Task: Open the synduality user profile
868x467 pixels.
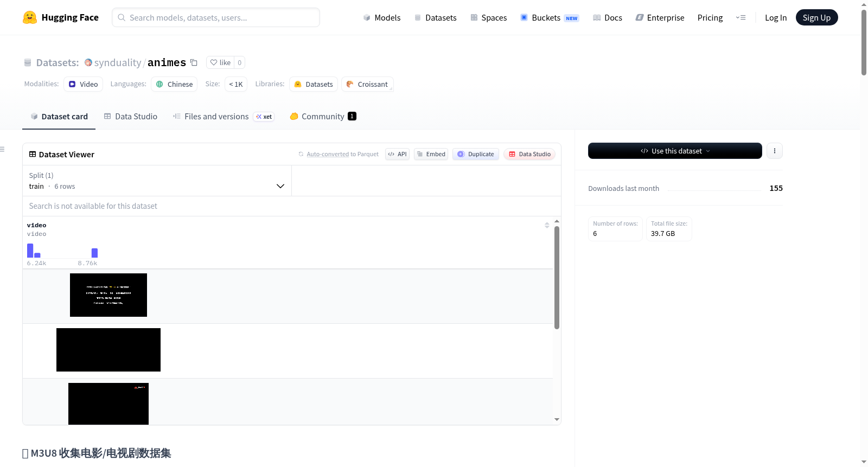Action: pos(117,62)
